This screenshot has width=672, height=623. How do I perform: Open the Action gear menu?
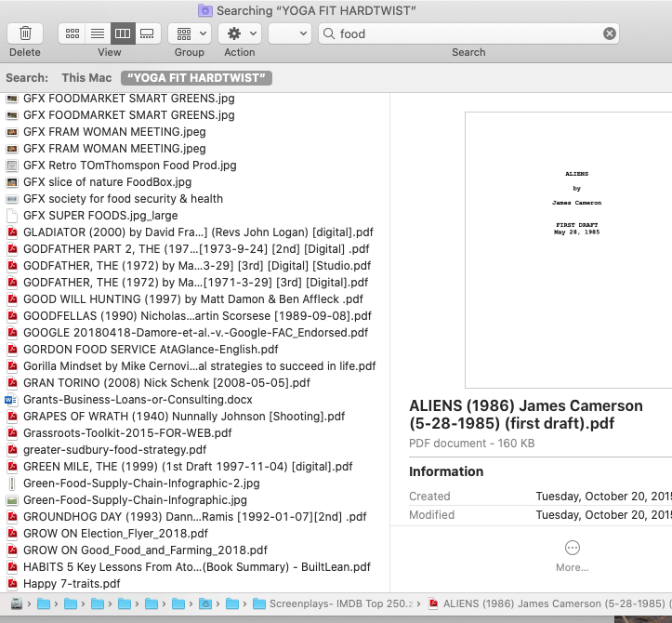(x=240, y=33)
